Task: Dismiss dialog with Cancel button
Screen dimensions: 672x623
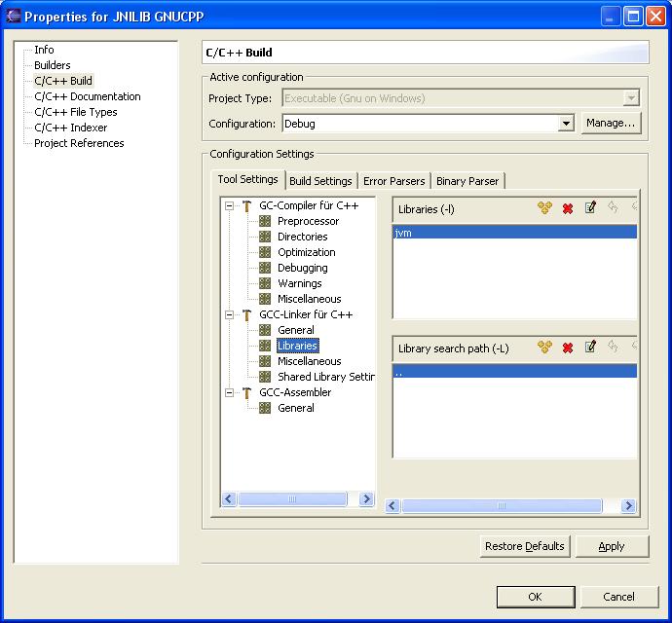Action: (x=618, y=597)
